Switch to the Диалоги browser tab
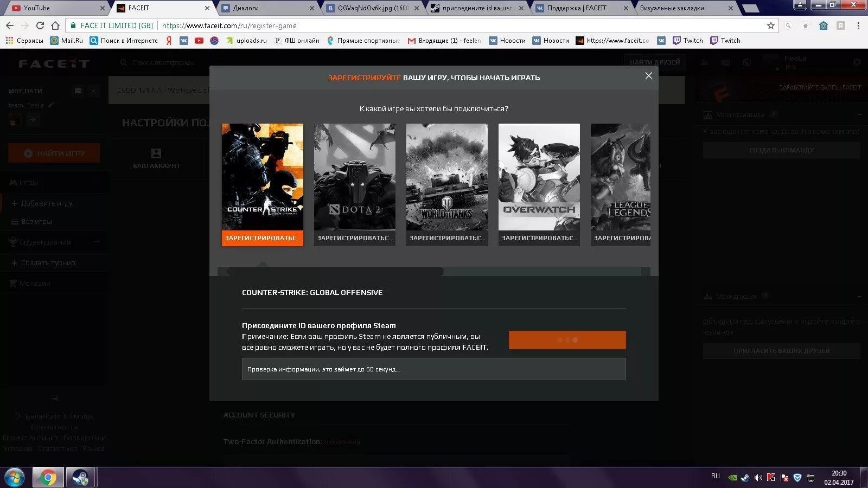868x488 pixels. 266,8
